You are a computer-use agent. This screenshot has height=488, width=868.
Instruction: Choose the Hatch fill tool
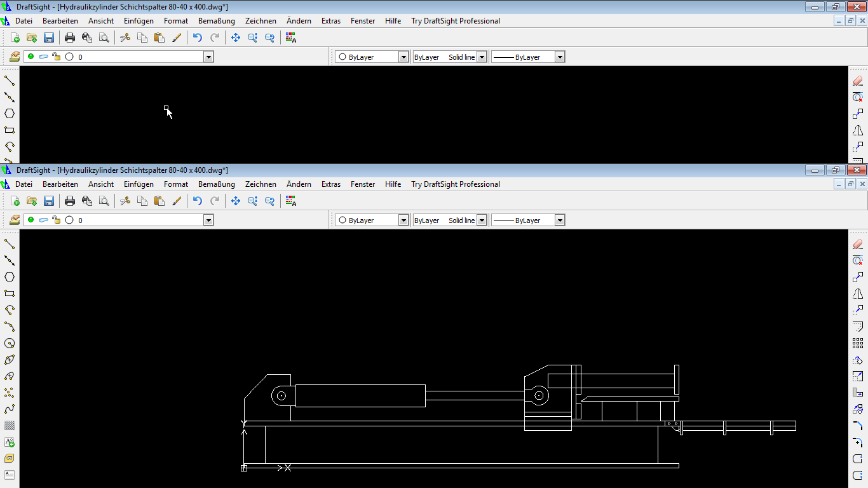(x=10, y=426)
